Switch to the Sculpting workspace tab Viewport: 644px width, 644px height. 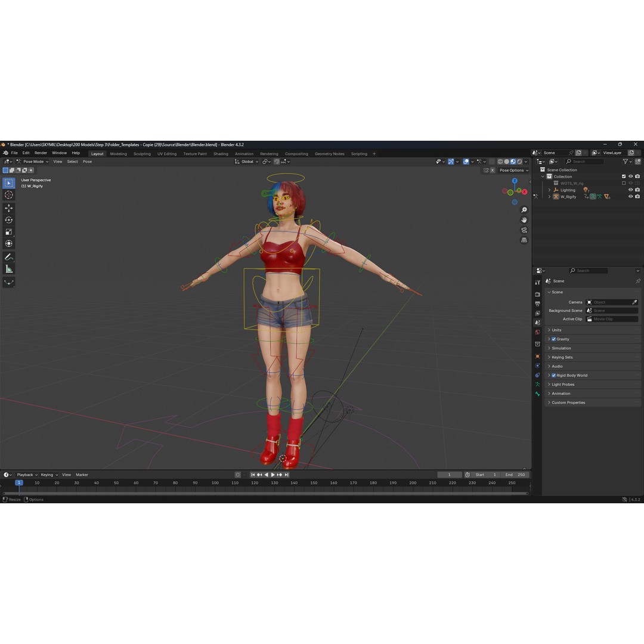point(142,154)
